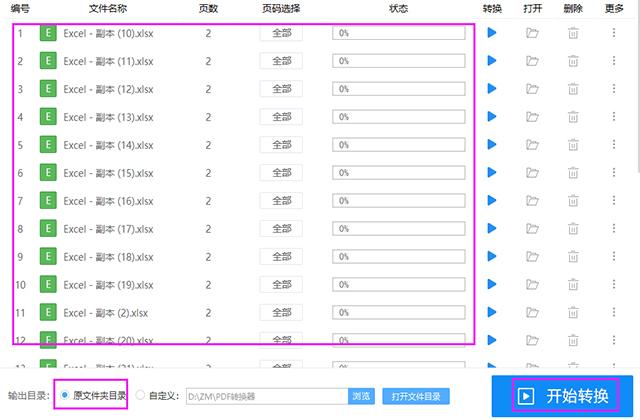Open 全部 page selector for Excel - 副本 (15).xlsx
The image size is (640, 420).
point(281,173)
